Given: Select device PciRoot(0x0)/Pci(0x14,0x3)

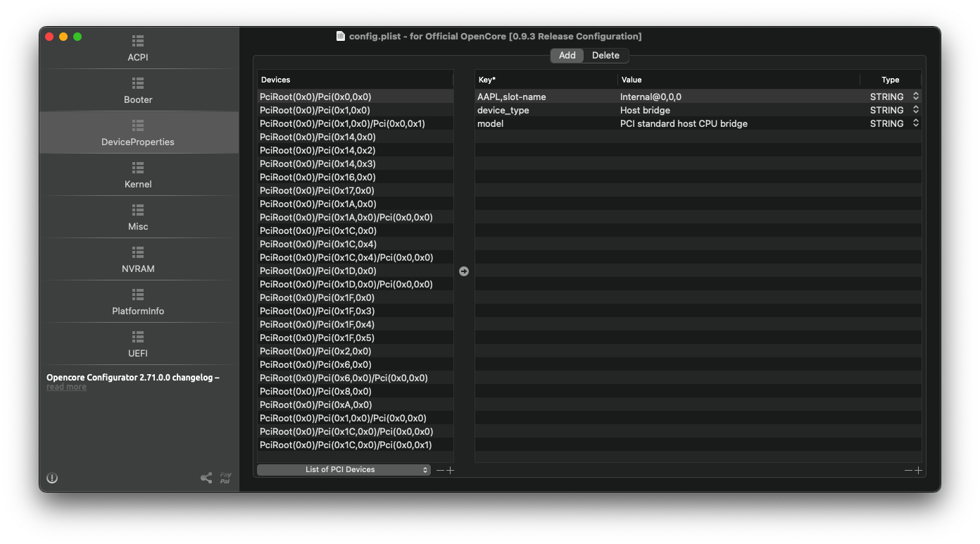Looking at the screenshot, I should [356, 163].
